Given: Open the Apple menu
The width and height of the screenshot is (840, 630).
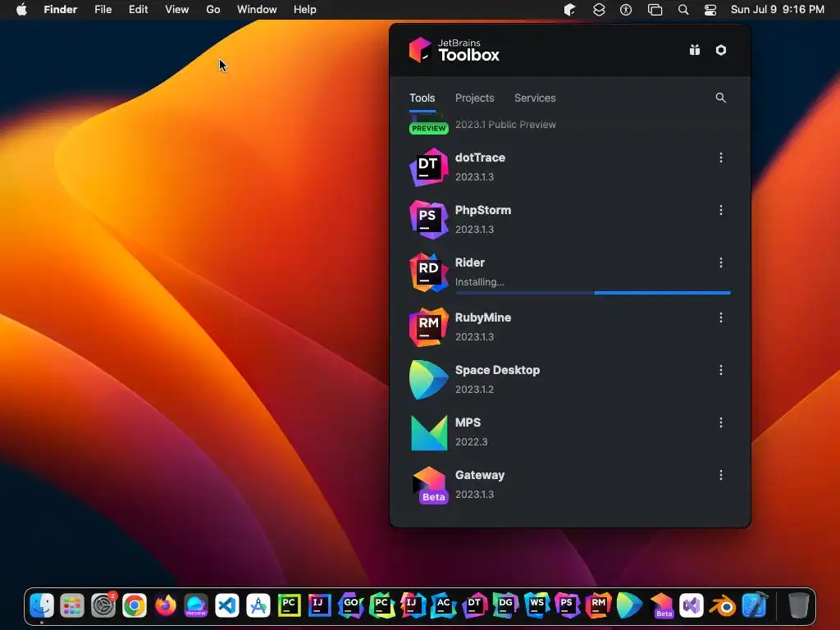Looking at the screenshot, I should (21, 10).
